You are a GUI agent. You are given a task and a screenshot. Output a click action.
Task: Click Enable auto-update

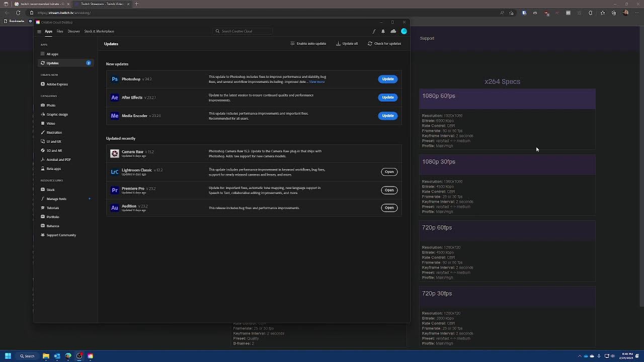click(308, 44)
